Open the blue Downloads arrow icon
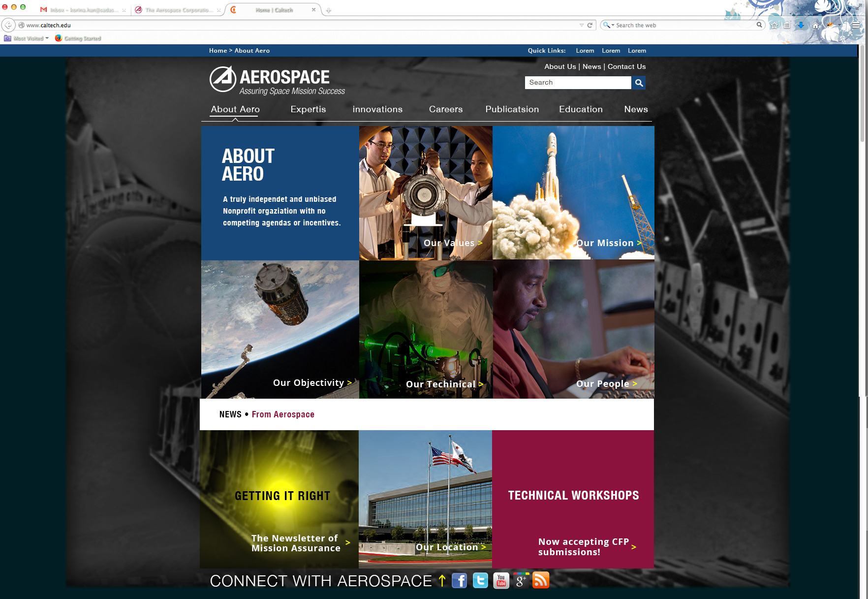The width and height of the screenshot is (868, 599). pyautogui.click(x=801, y=26)
